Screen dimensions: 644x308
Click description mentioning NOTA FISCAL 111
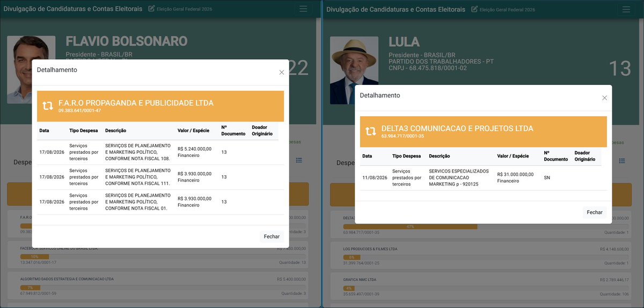[138, 177]
